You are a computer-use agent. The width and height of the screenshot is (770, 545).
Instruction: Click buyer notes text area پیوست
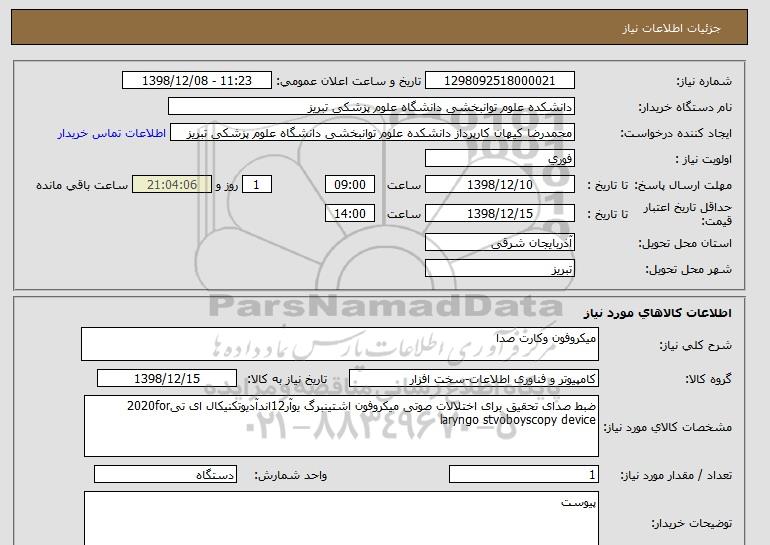point(341,518)
